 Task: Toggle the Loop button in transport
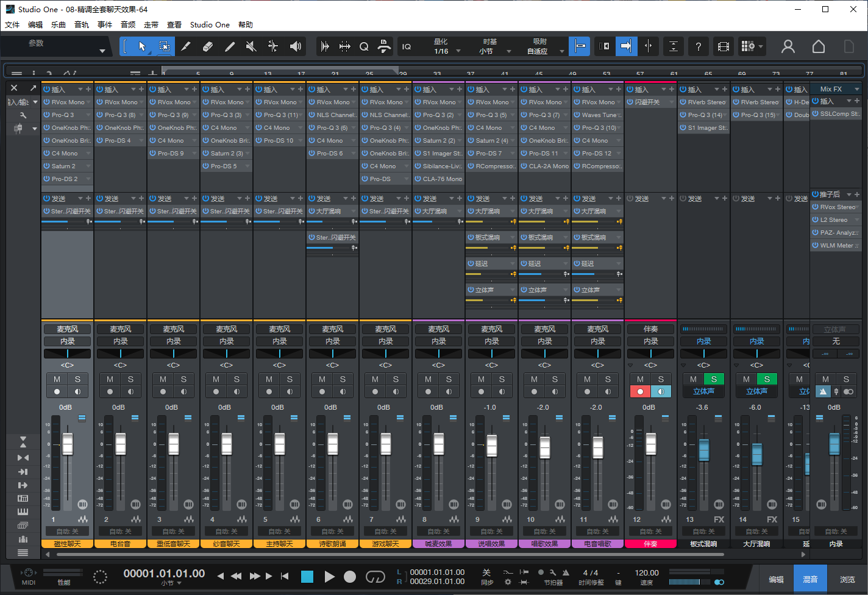375,577
